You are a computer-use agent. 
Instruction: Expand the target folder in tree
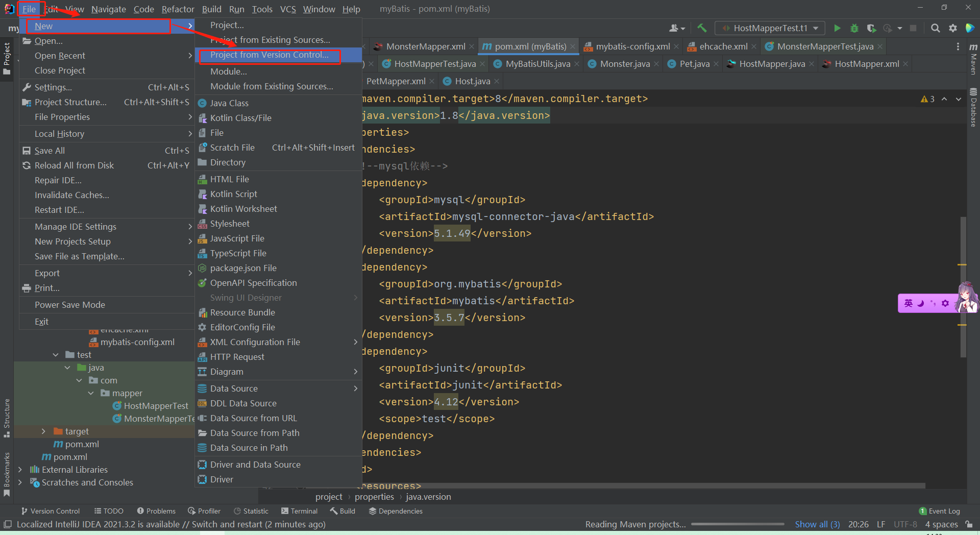43,431
